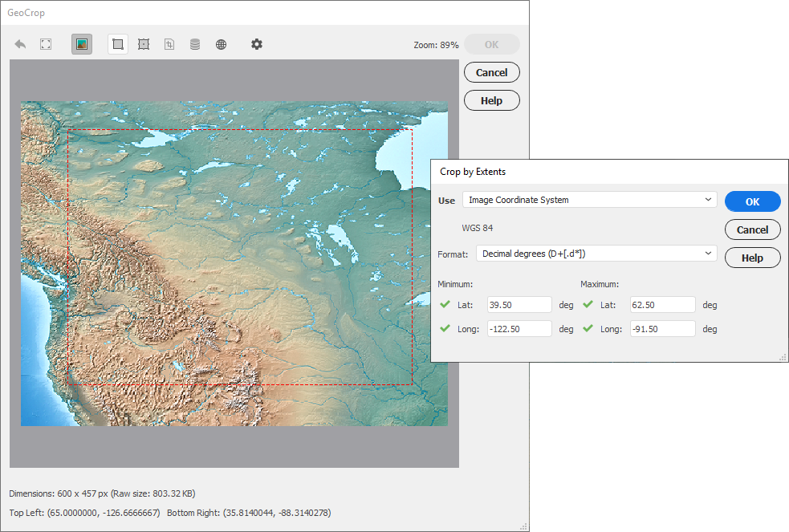Open GeoCrop settings gear icon

(x=257, y=44)
